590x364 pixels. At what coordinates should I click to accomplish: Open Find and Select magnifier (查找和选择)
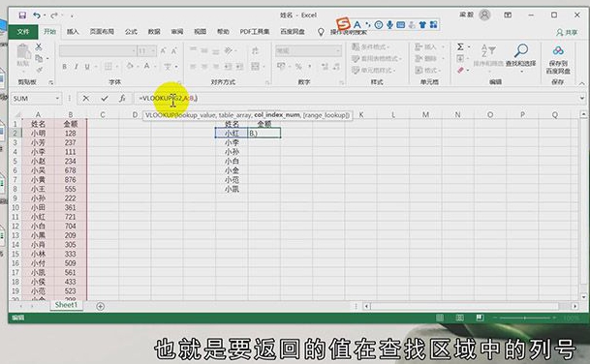click(x=521, y=55)
